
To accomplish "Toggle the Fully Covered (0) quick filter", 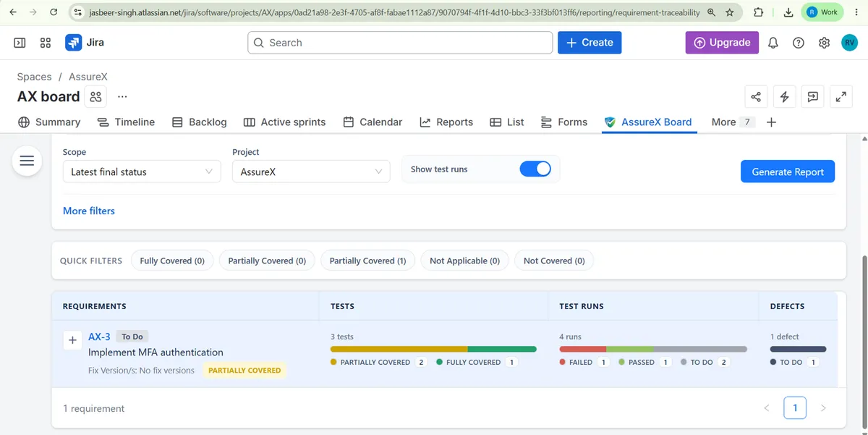I will point(172,261).
